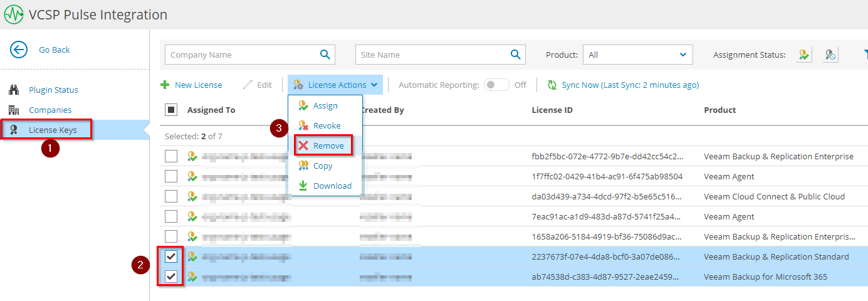This screenshot has height=301, width=868.
Task: Uncheck the row with license 2237673f
Action: coord(171,256)
